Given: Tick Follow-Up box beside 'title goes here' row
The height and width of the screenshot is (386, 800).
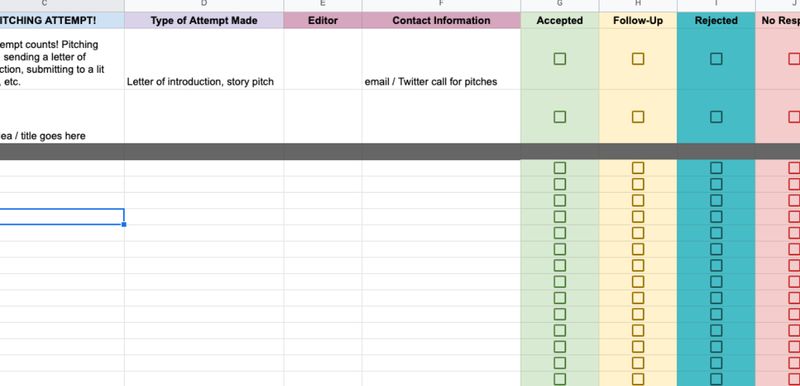Looking at the screenshot, I should point(638,117).
